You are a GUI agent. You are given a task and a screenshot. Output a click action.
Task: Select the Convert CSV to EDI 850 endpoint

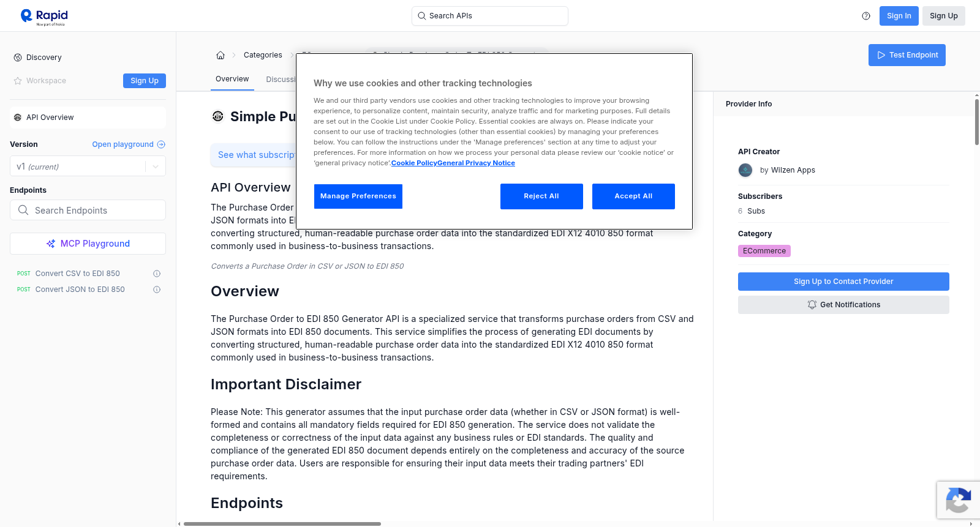(x=78, y=274)
